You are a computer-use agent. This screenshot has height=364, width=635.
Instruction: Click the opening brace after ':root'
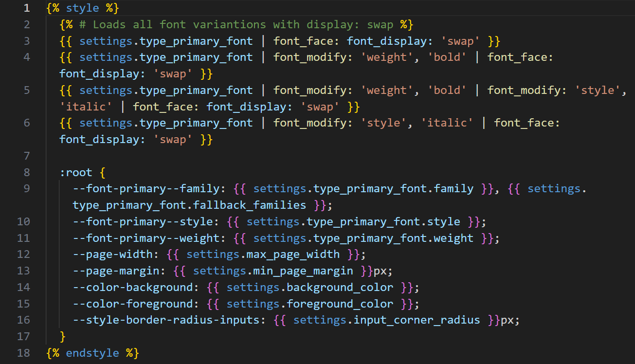pyautogui.click(x=102, y=173)
